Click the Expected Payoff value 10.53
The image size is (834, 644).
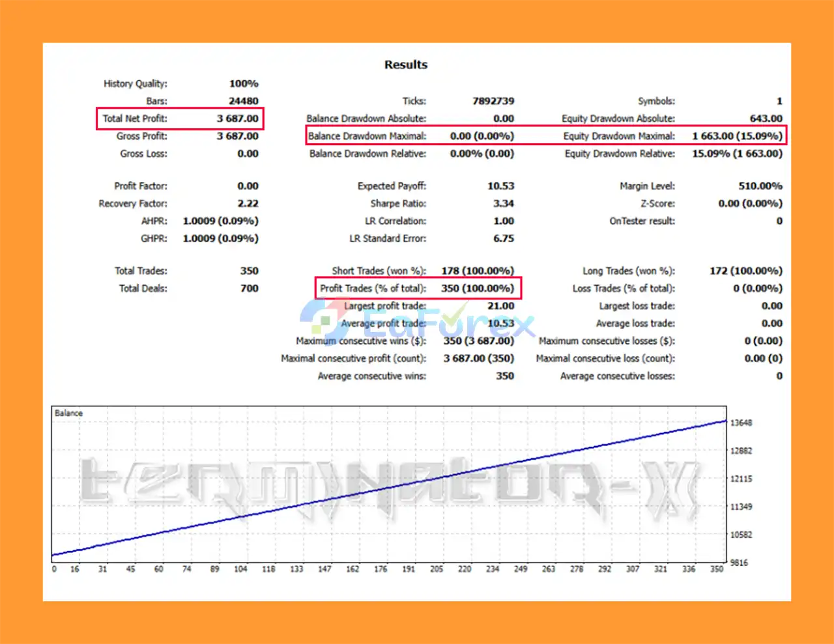point(500,186)
